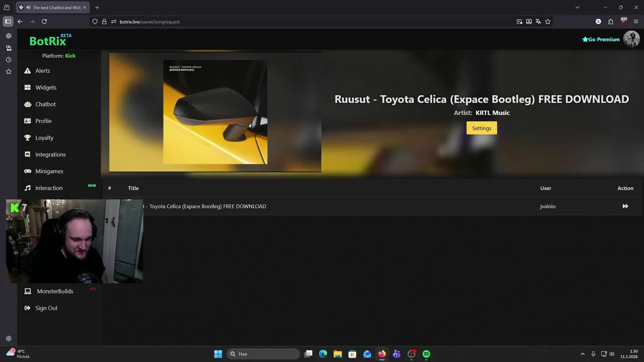
Task: Open Task View on the taskbar
Action: point(308,354)
